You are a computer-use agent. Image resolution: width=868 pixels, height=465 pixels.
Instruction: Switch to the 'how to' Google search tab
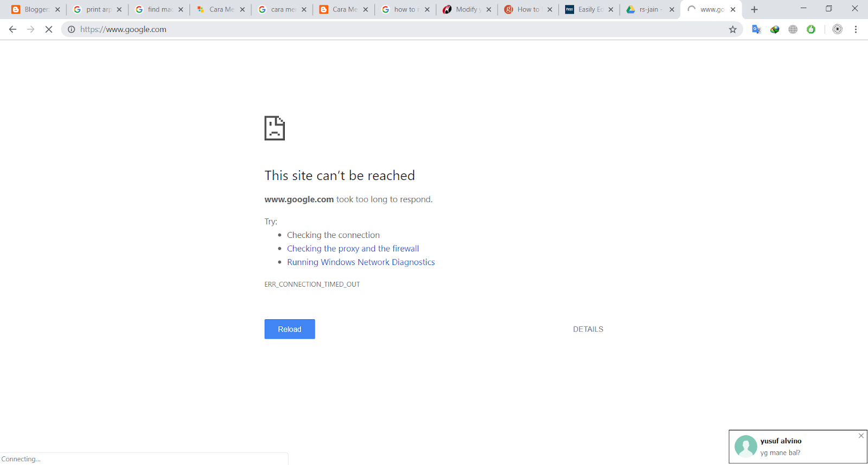pyautogui.click(x=405, y=9)
